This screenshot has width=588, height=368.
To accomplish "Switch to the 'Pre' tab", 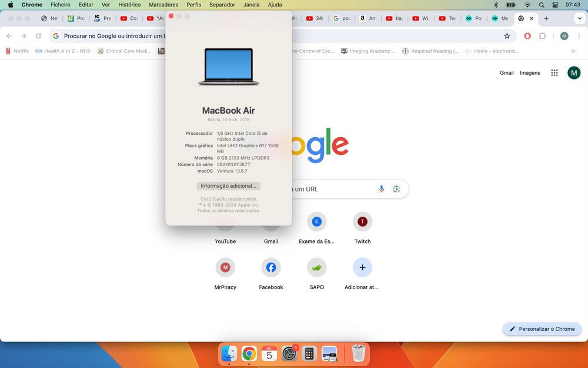I will (102, 18).
